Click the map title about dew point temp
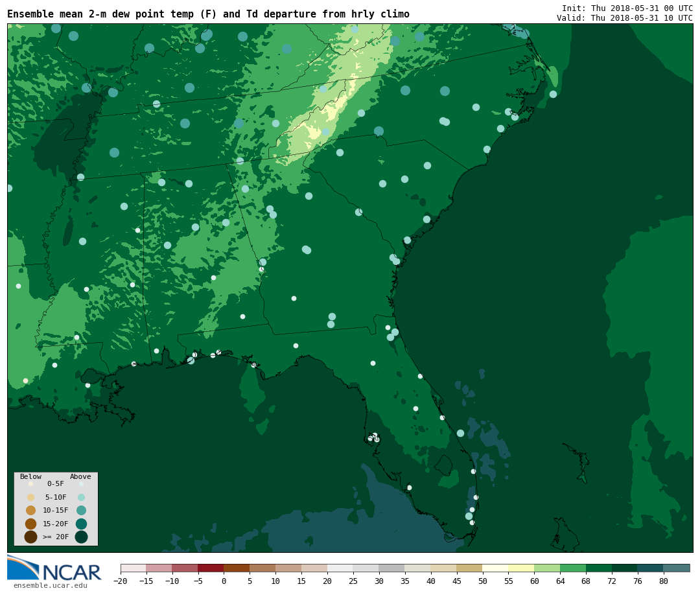 [x=208, y=14]
